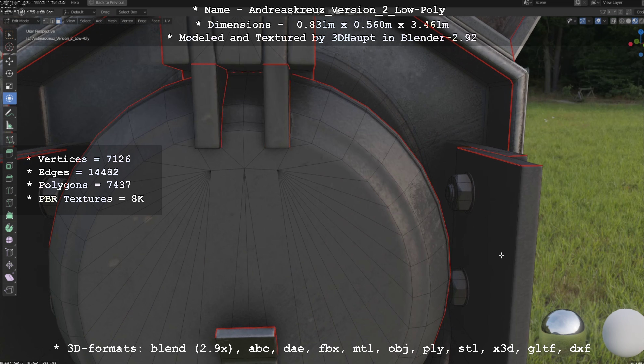
Task: Select the Scale tool
Action: click(9, 86)
